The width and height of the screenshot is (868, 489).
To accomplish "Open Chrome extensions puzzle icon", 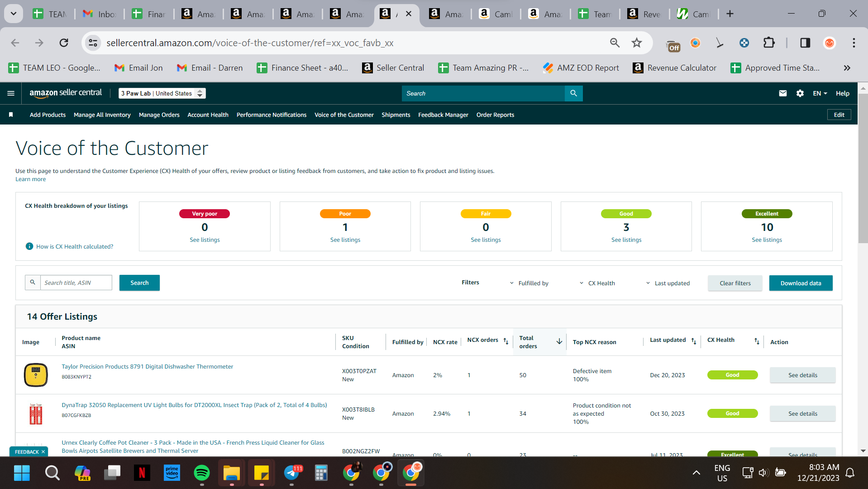I will pyautogui.click(x=769, y=43).
